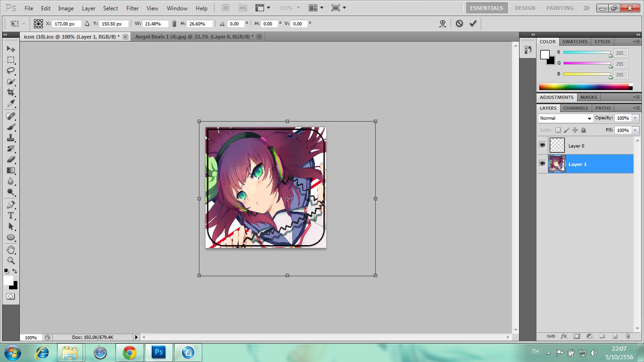644x362 pixels.
Task: Hide Layer 0 using its eye icon
Action: click(542, 145)
